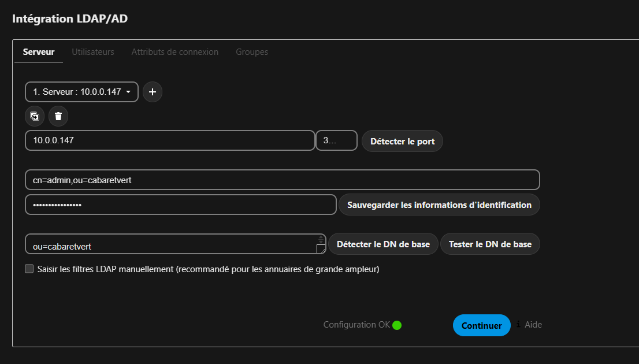Delete the current server configuration
The height and width of the screenshot is (364, 639).
[58, 116]
